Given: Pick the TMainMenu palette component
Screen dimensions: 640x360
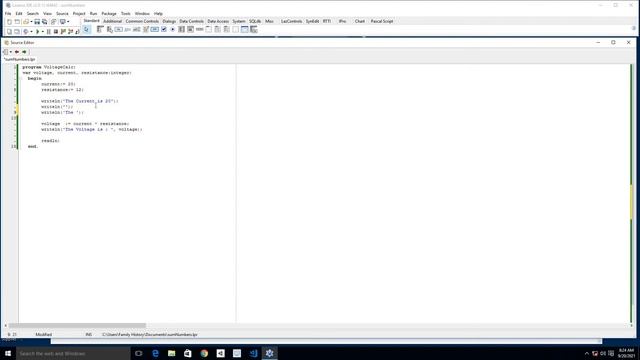Looking at the screenshot, I should (x=100, y=29).
